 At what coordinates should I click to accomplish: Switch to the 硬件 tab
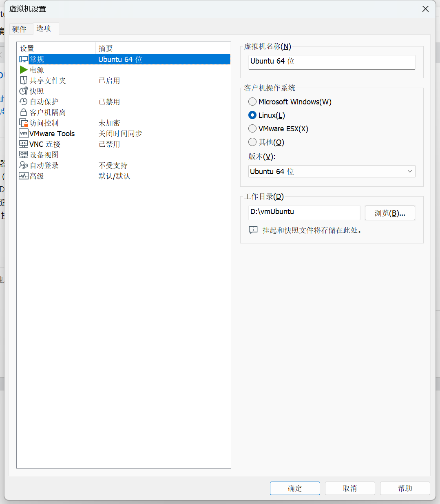[x=19, y=29]
